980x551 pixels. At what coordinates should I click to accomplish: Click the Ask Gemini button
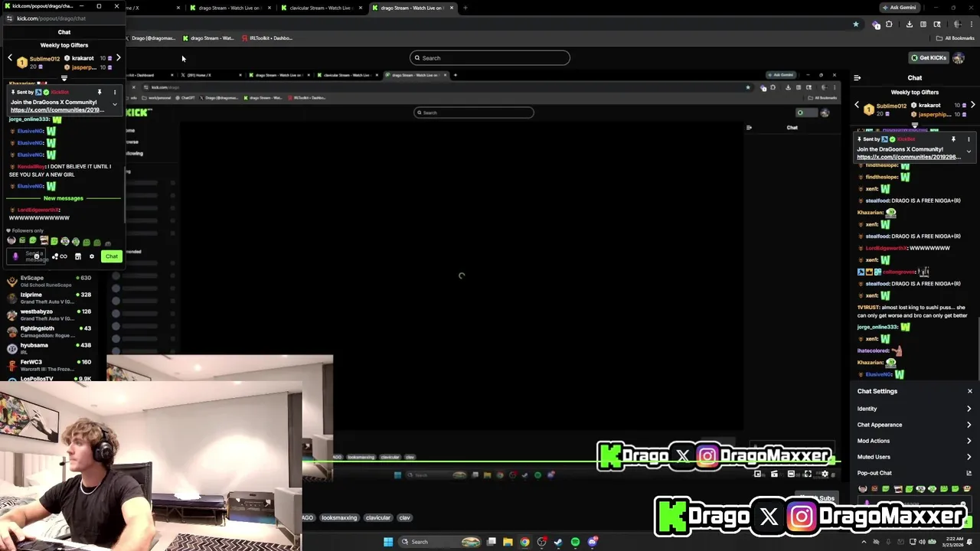click(899, 8)
